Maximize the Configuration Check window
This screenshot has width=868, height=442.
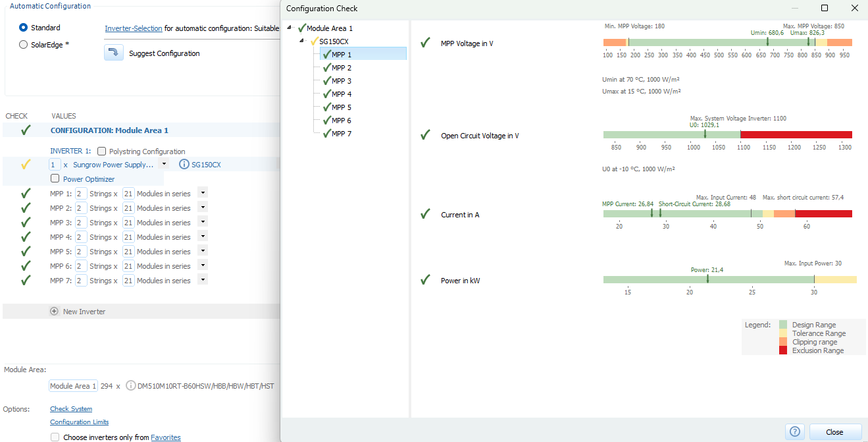point(825,9)
